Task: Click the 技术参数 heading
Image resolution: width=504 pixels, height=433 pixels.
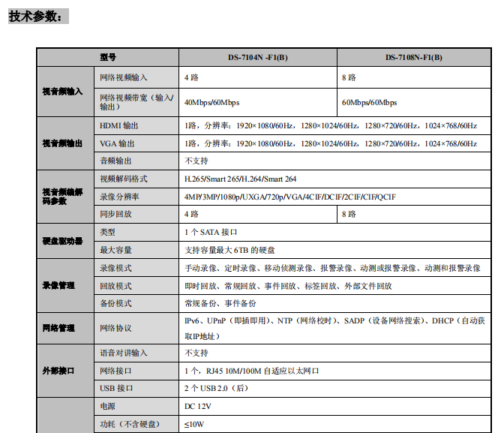Action: pyautogui.click(x=38, y=16)
